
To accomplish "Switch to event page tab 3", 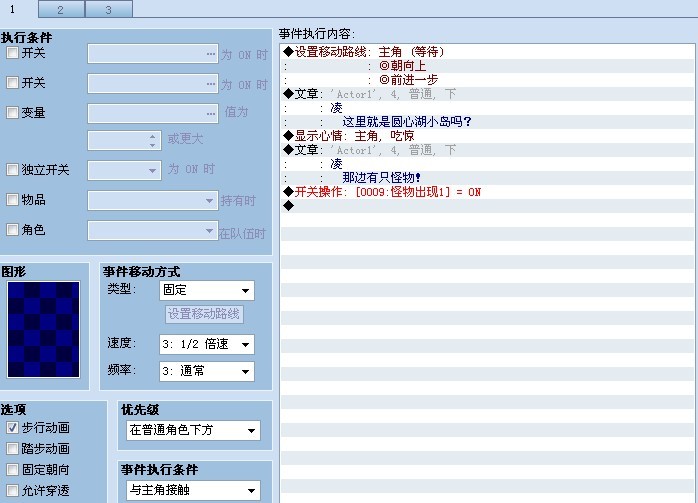I will (109, 9).
